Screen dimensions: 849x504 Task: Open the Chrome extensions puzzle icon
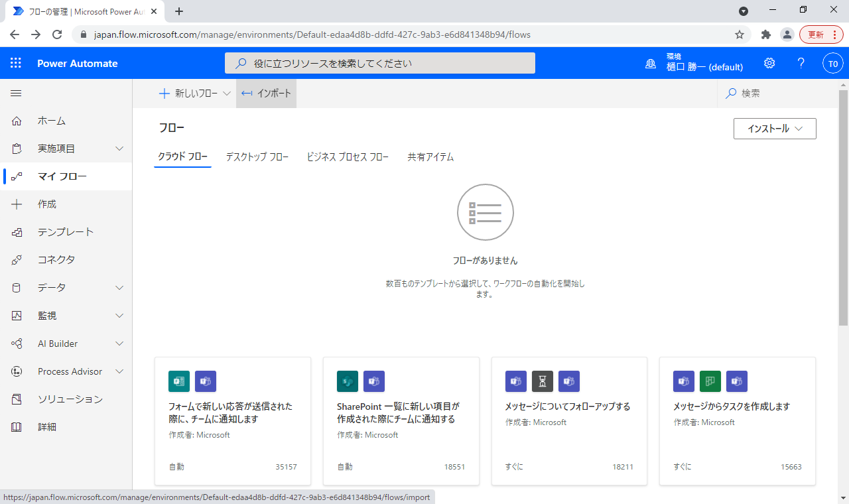766,34
